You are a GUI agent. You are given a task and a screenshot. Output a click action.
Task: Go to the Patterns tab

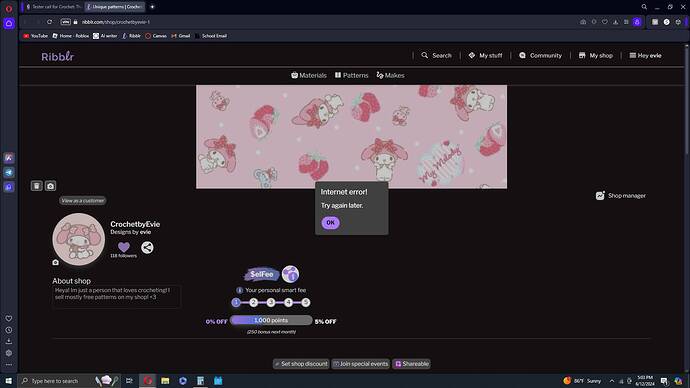(x=351, y=75)
